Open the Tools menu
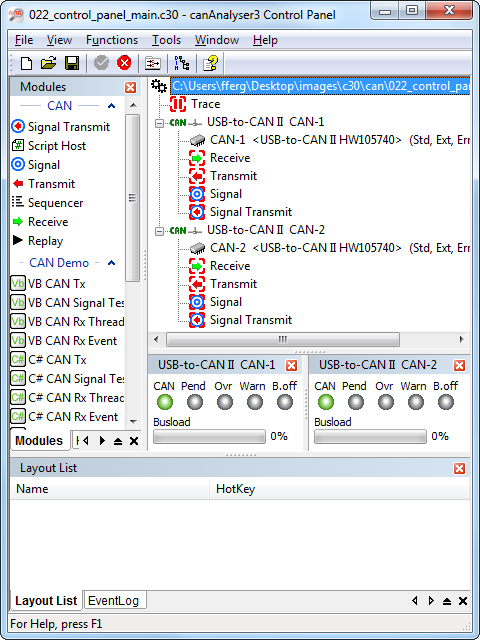The height and width of the screenshot is (640, 480). coord(167,40)
